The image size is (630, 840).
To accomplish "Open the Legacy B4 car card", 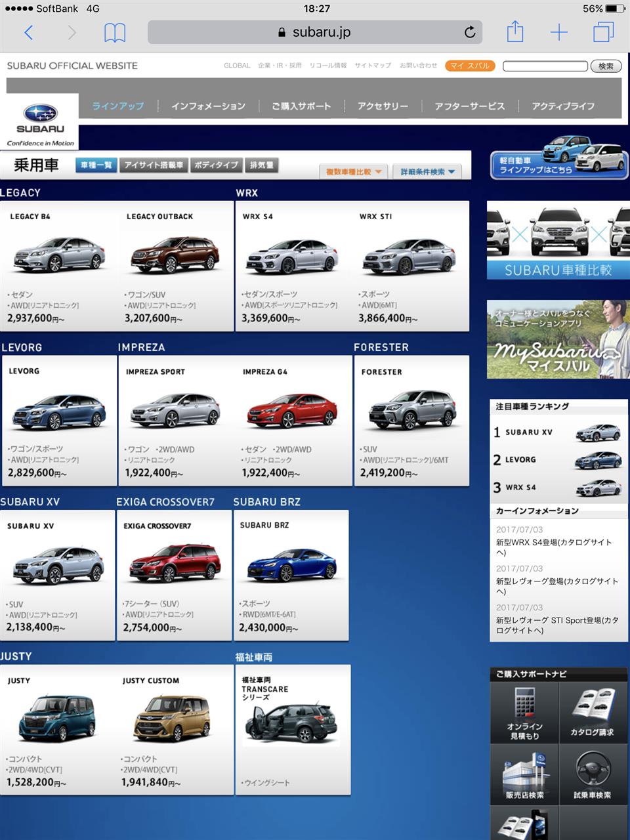I will [x=59, y=266].
